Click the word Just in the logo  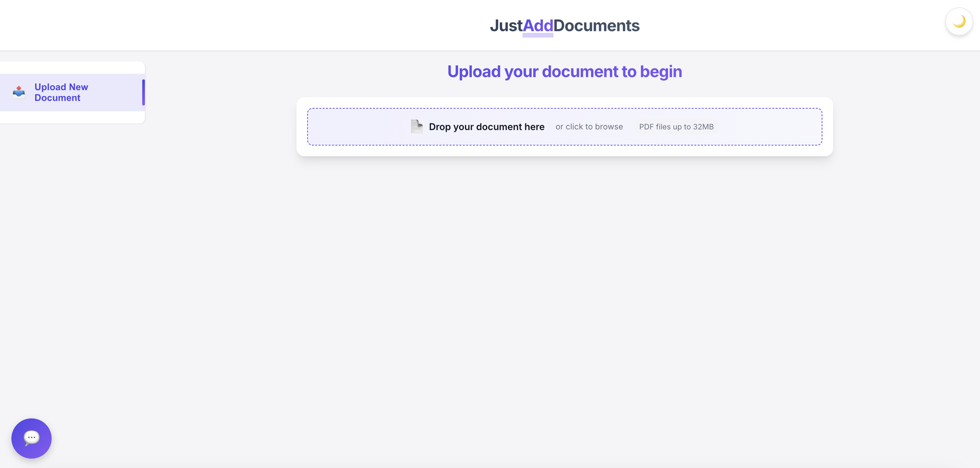[506, 25]
